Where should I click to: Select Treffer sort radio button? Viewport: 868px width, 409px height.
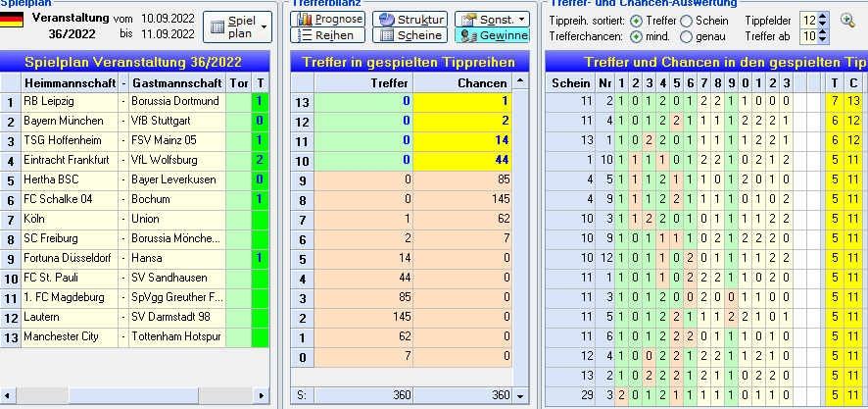tap(636, 21)
